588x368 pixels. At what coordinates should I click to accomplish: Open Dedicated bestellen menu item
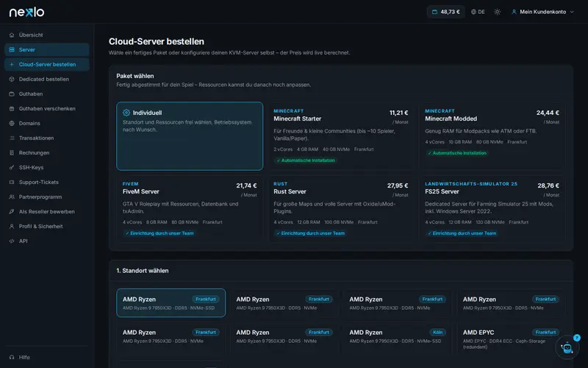(x=47, y=79)
